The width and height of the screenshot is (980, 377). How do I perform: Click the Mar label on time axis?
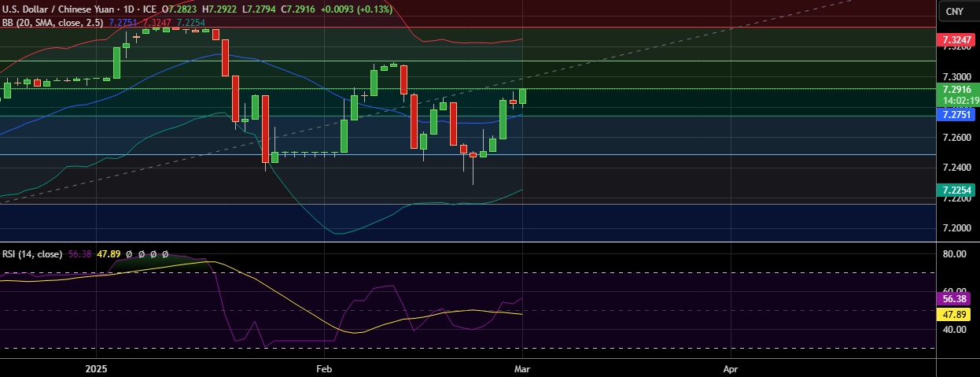pos(523,368)
